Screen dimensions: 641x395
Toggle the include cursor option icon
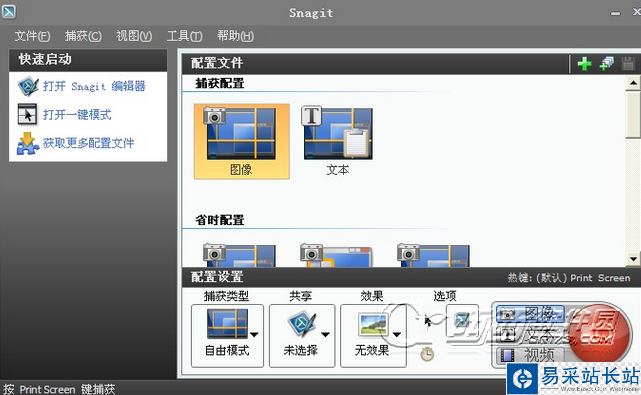428,321
